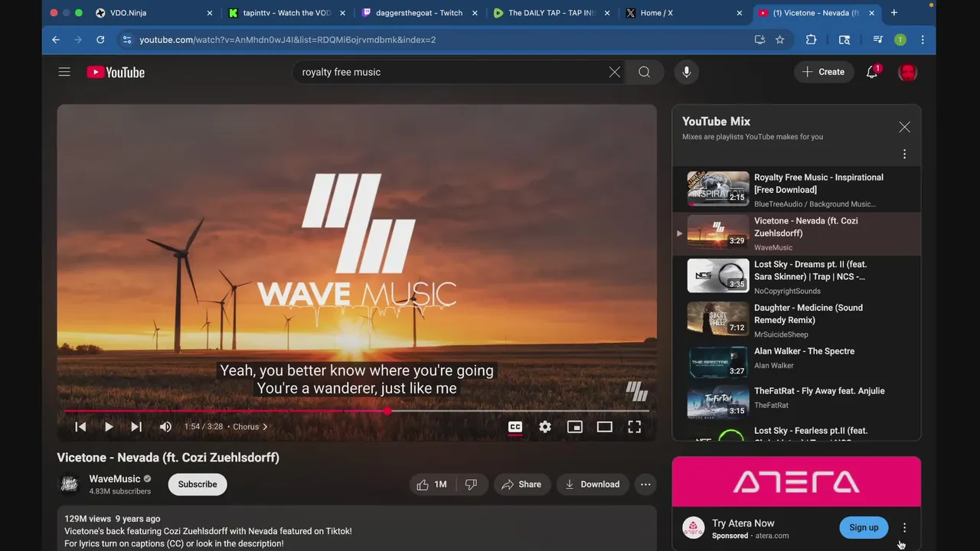Open Atera ad options menu
980x551 pixels.
(904, 527)
